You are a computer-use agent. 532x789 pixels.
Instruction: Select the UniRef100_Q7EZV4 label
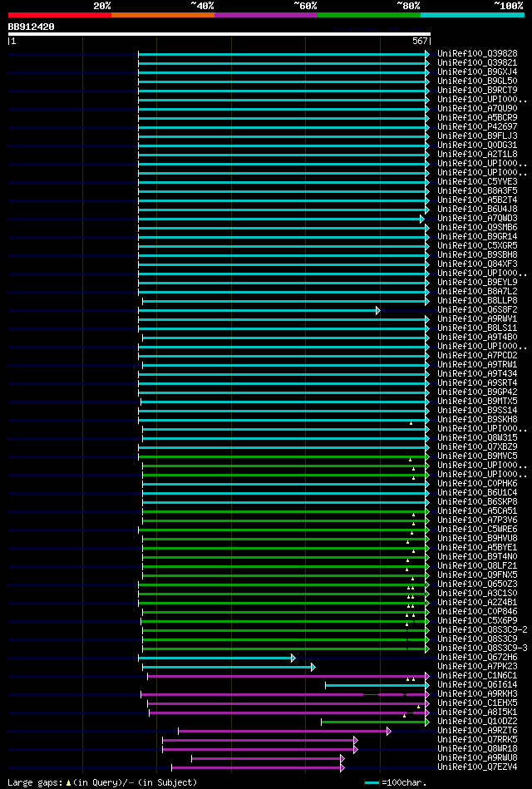[477, 767]
